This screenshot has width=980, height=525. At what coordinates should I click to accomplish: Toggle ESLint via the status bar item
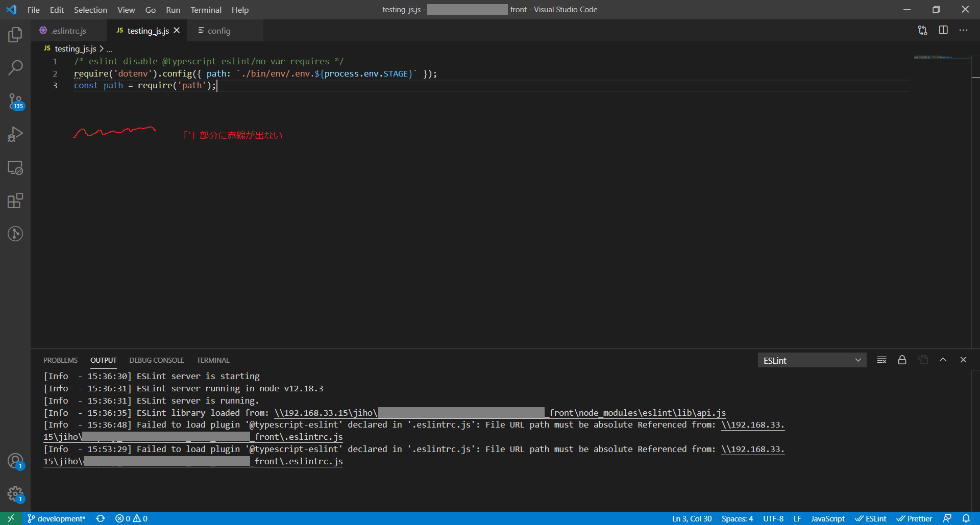pos(870,518)
